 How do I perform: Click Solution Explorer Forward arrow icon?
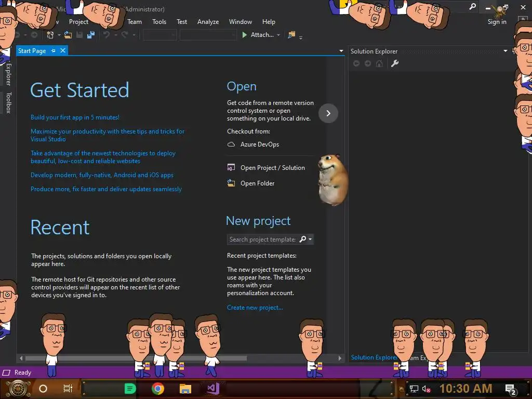point(368,63)
